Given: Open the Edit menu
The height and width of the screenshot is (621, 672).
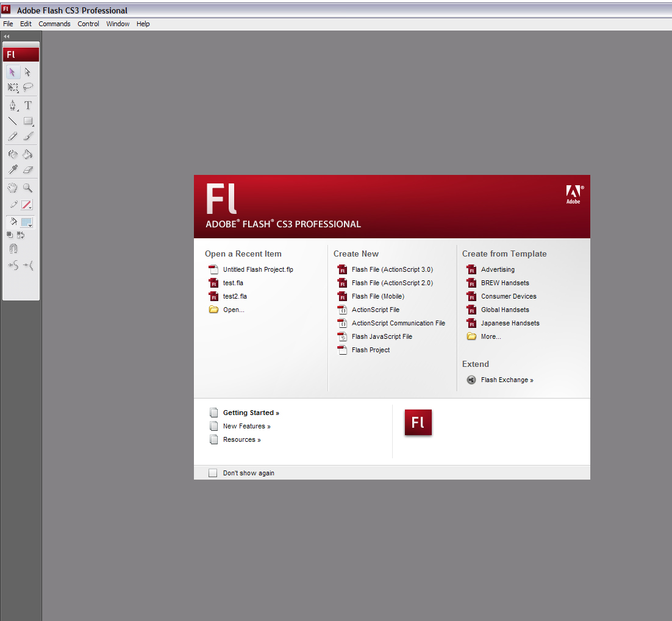Looking at the screenshot, I should point(26,24).
